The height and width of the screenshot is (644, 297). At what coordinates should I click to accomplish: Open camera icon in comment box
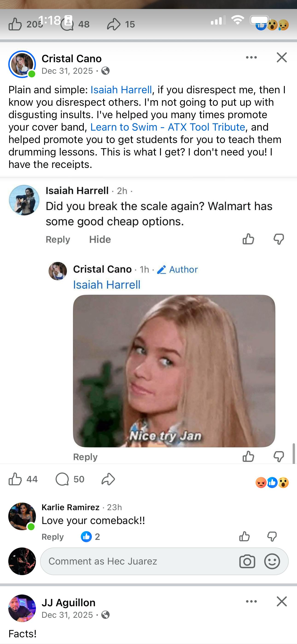click(x=247, y=562)
